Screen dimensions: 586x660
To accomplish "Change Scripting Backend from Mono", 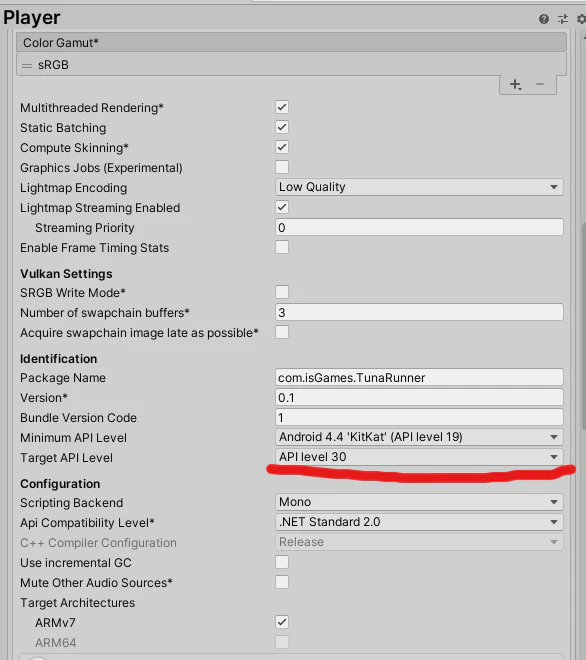I will pyautogui.click(x=419, y=502).
